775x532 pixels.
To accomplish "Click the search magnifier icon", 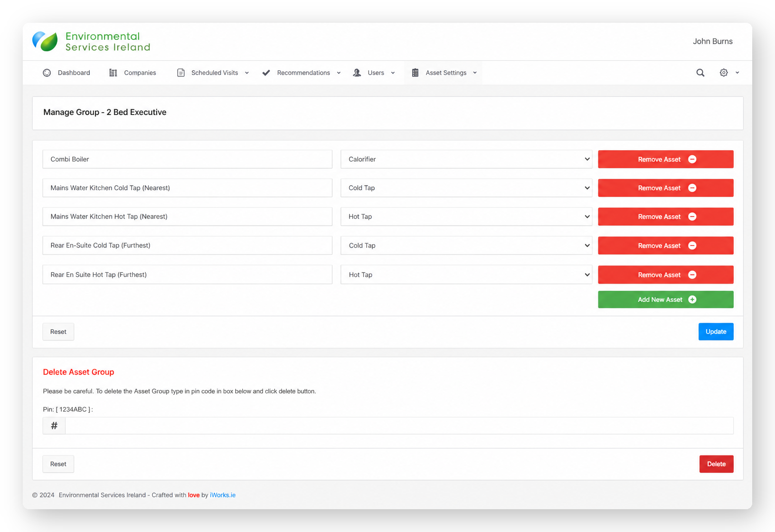I will tap(700, 73).
